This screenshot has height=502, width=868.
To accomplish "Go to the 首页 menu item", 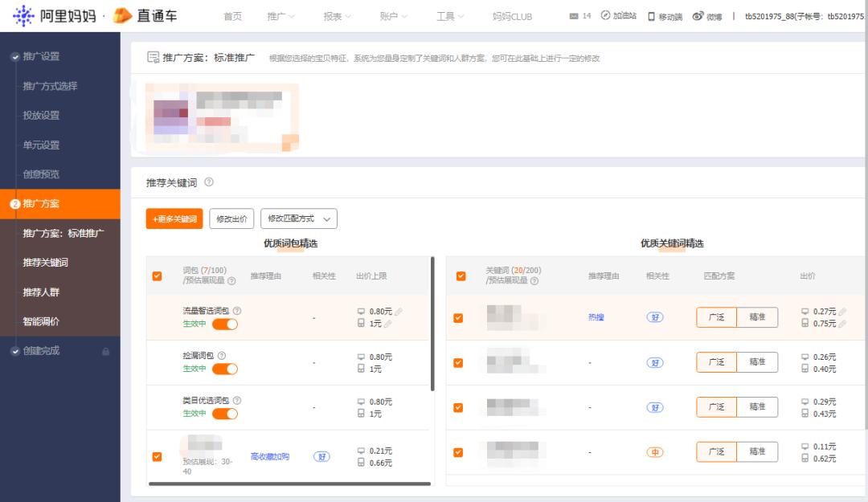I will pyautogui.click(x=232, y=14).
